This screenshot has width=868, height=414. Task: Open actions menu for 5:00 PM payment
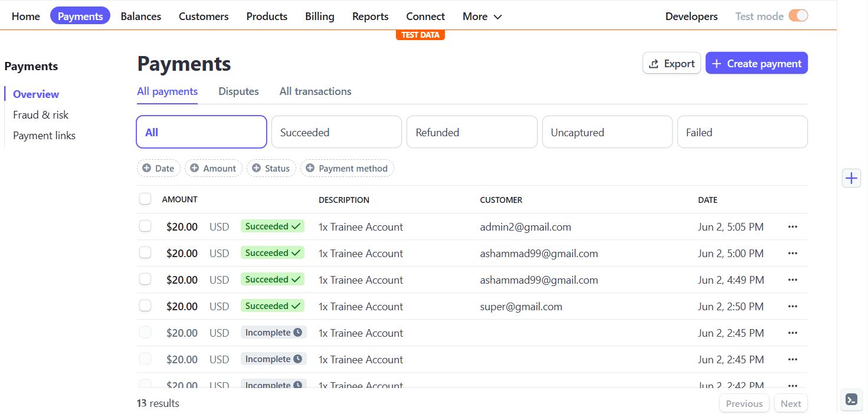click(792, 253)
